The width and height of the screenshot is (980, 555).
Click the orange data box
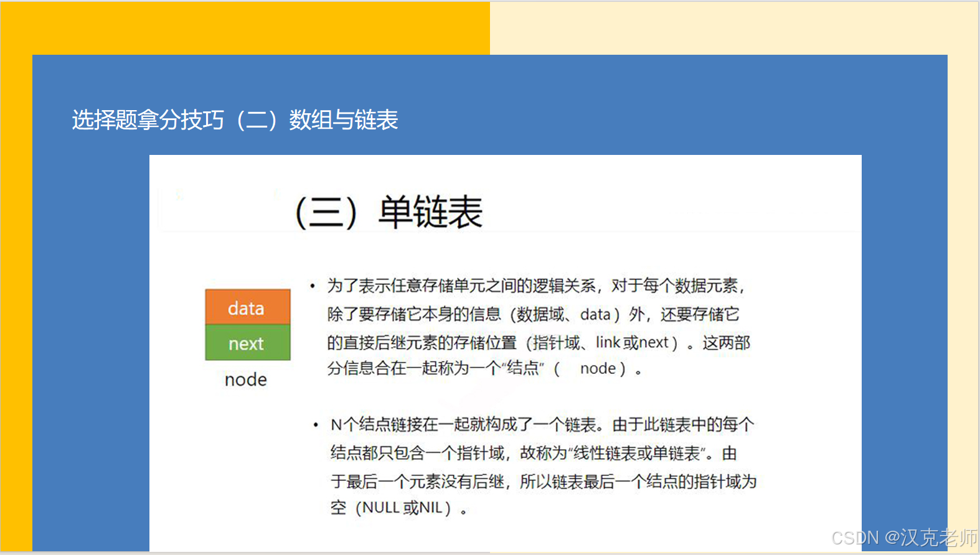(x=248, y=307)
